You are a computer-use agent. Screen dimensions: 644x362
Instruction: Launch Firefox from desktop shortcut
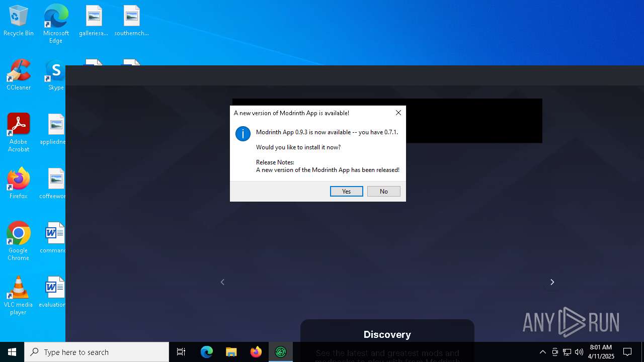tap(19, 184)
